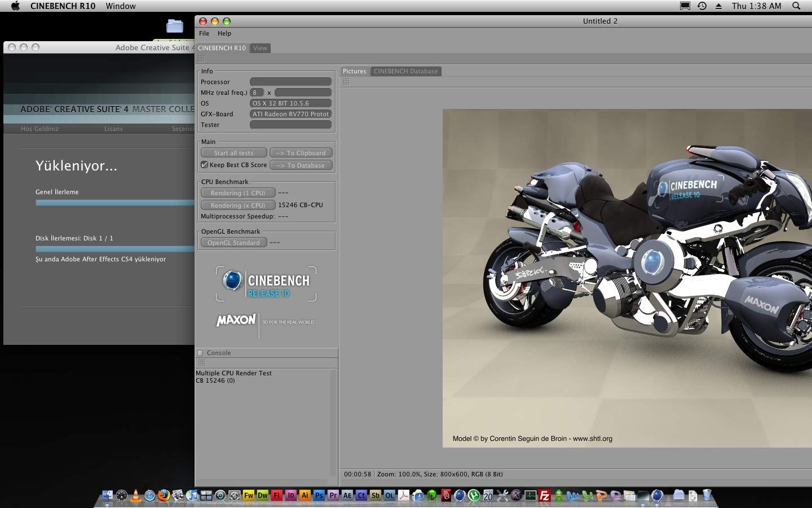Screen dimensions: 812x508
Task: Select the Hoş Geldiniz tab in Adobe installer
Action: [x=39, y=129]
